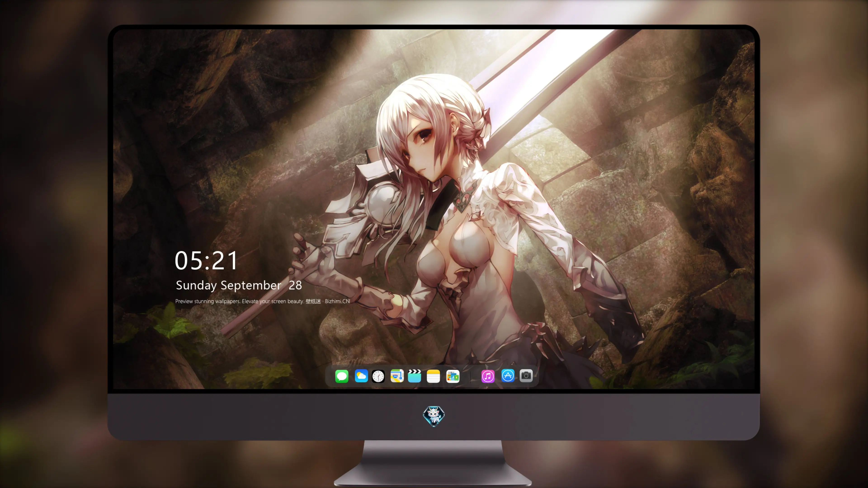
Task: Open the Camera app in dock
Action: (x=526, y=375)
